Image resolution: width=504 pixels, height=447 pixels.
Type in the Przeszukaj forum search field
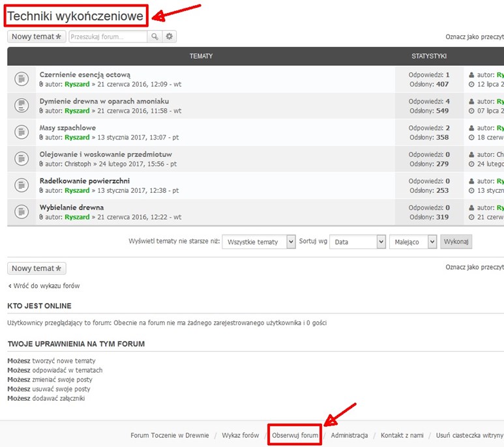pyautogui.click(x=108, y=37)
